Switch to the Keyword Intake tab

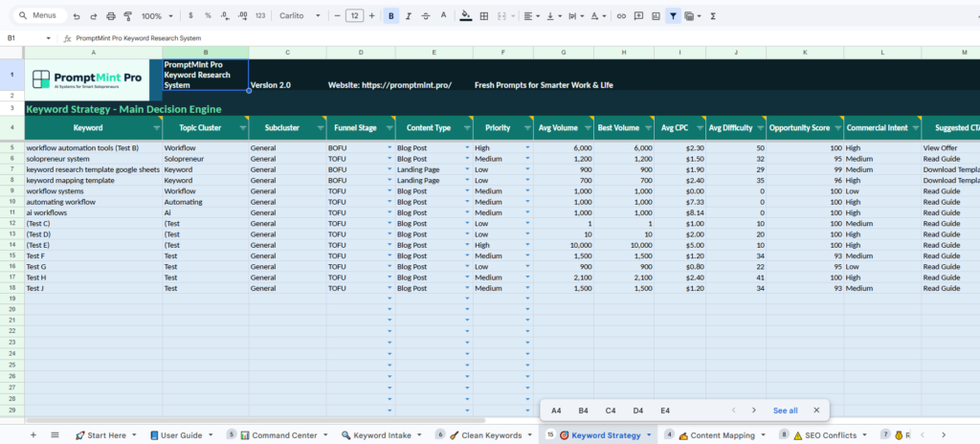point(381,435)
